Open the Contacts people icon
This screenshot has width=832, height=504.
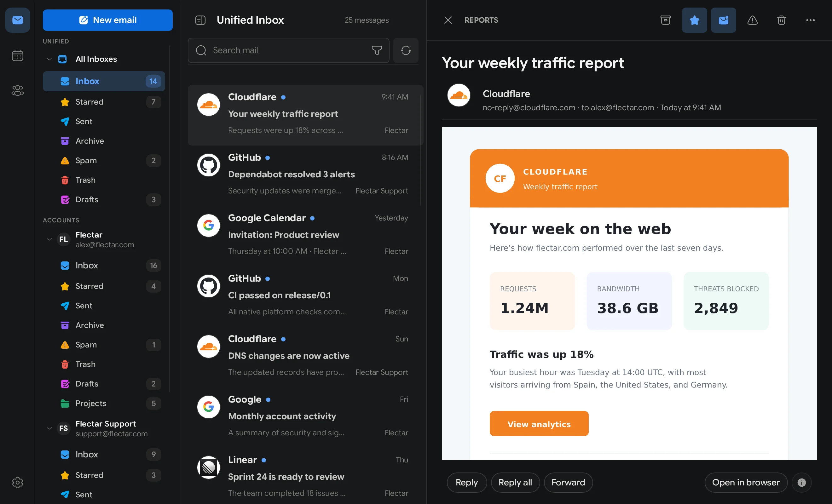point(18,90)
